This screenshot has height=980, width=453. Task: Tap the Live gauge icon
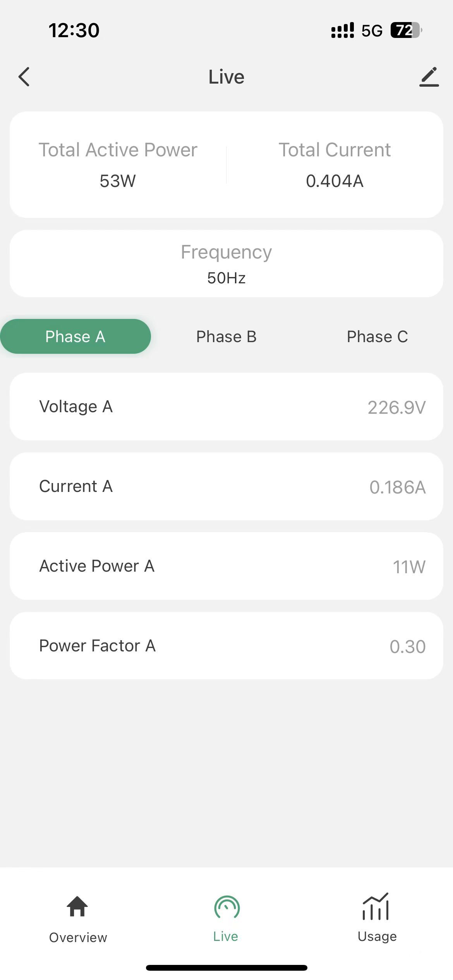pos(227,907)
